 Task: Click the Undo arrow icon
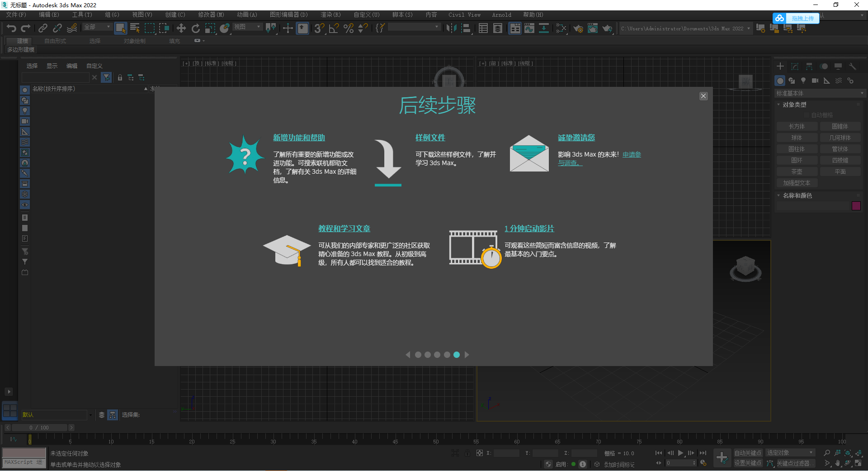[11, 28]
